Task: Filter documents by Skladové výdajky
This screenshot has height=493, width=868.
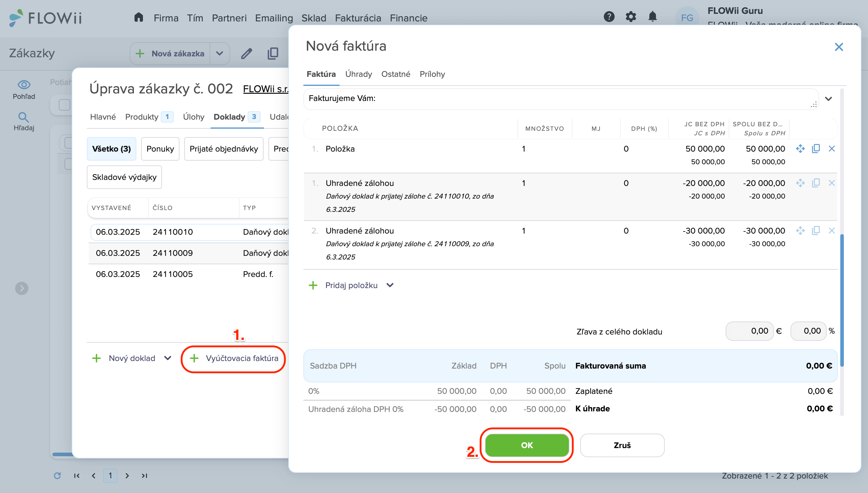Action: point(124,177)
